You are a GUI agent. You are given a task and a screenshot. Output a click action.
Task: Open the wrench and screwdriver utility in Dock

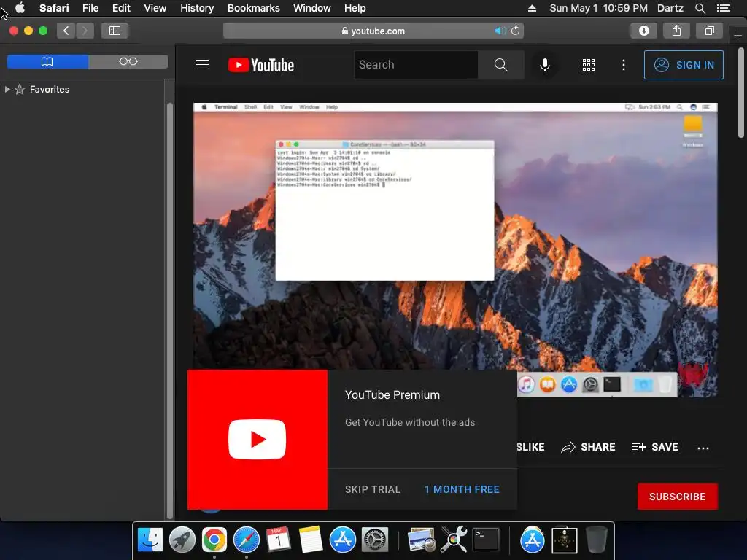[x=454, y=540]
